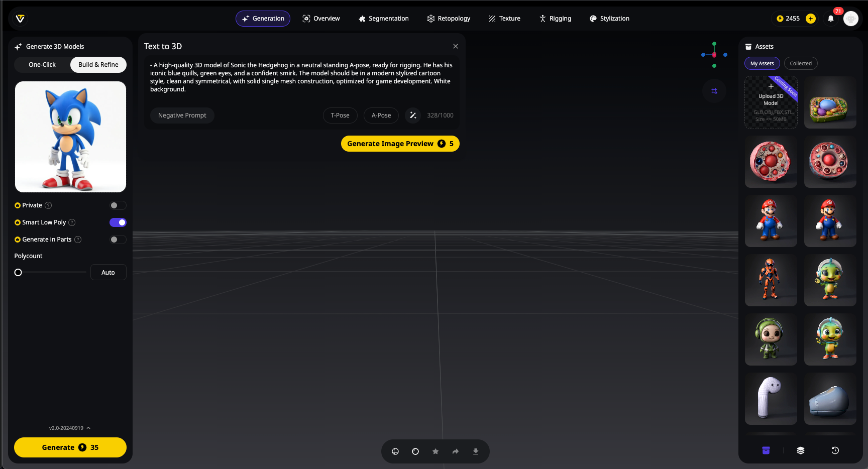Open the first Mario asset thumbnail

pos(771,221)
